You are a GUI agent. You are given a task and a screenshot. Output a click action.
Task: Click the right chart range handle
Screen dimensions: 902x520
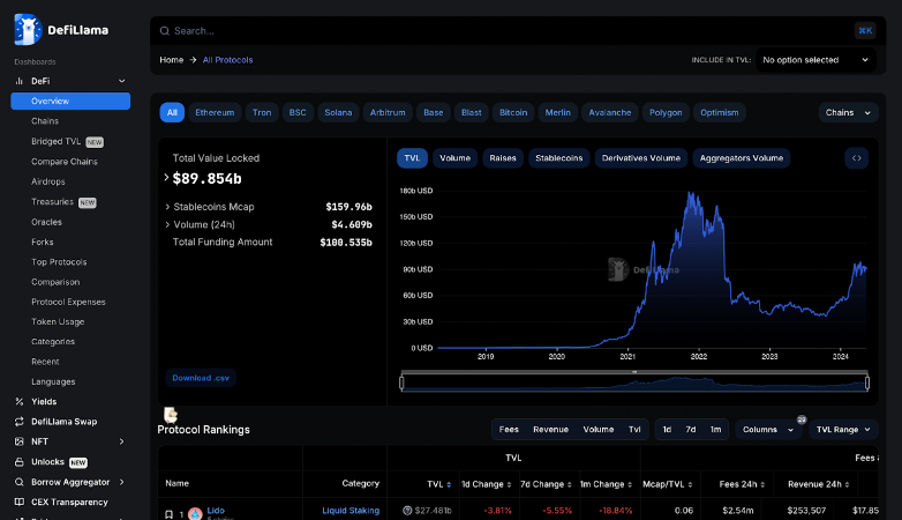867,383
